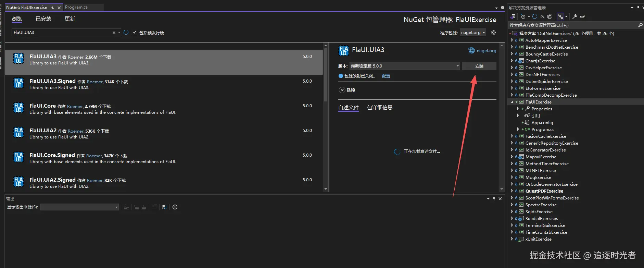Click the FlaUI.Core.Signed package icon
The width and height of the screenshot is (644, 268).
18,157
